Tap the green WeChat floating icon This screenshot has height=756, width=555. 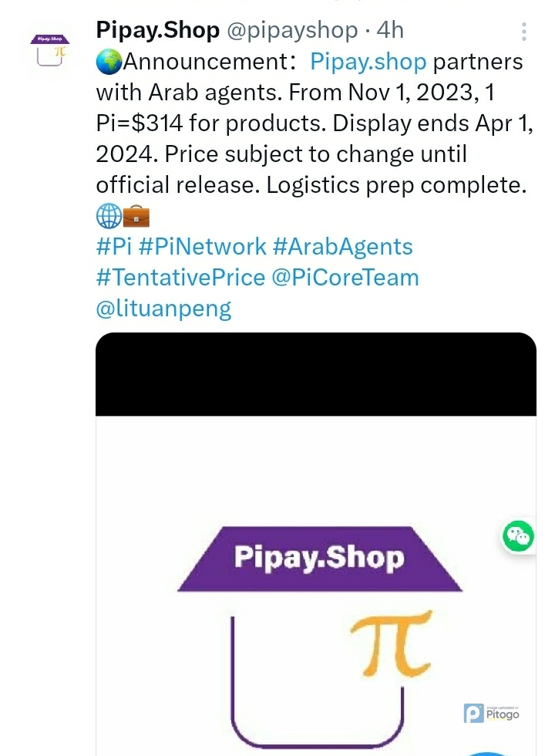coord(518,535)
